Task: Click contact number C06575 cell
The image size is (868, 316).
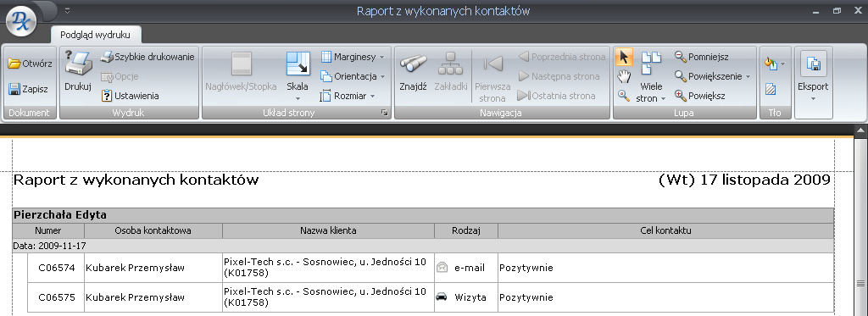Action: (x=56, y=297)
